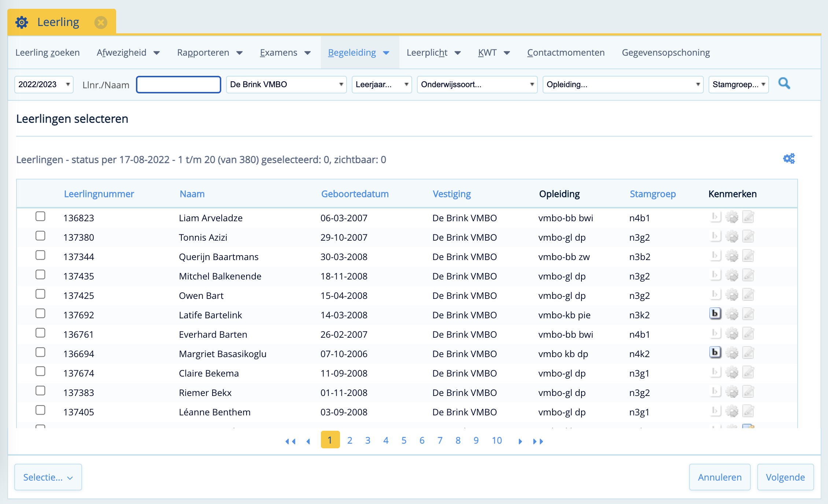Open Contactmomenten

(x=566, y=53)
